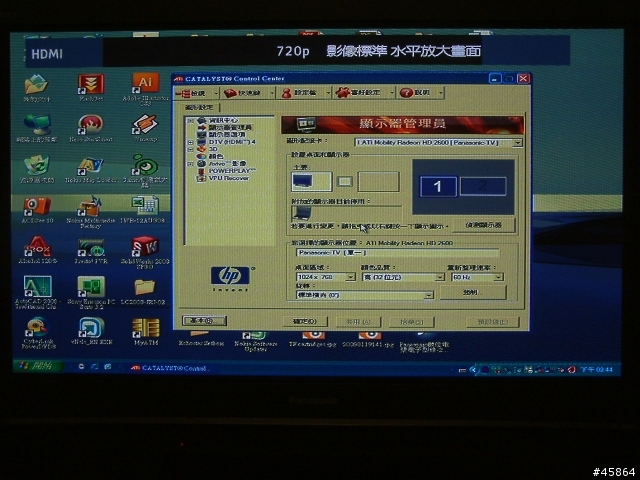Open the LC2008 desktop folder
The image size is (640, 480).
click(144, 291)
